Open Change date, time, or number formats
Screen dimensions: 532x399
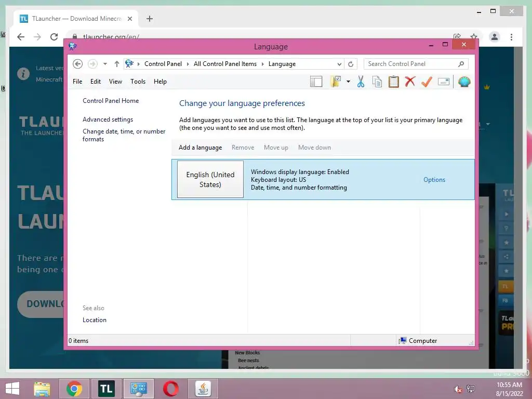pos(124,135)
